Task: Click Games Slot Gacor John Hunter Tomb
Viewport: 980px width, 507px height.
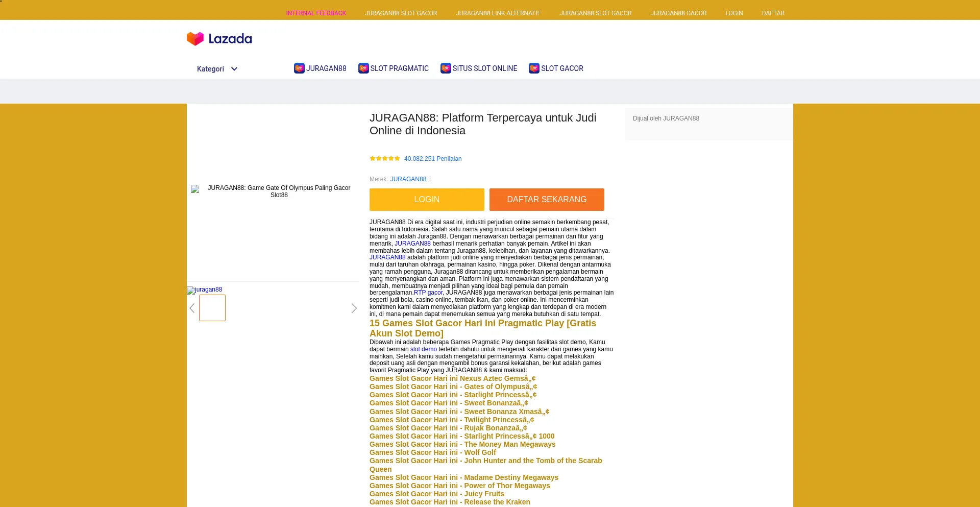Action: [486, 465]
